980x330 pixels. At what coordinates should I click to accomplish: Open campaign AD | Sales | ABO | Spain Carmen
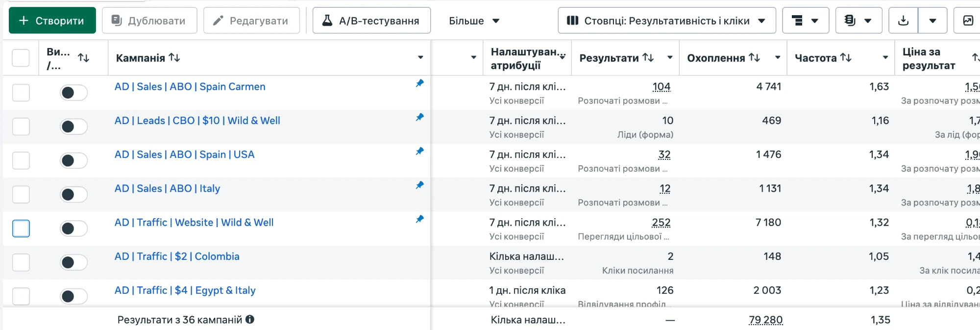[x=190, y=87]
